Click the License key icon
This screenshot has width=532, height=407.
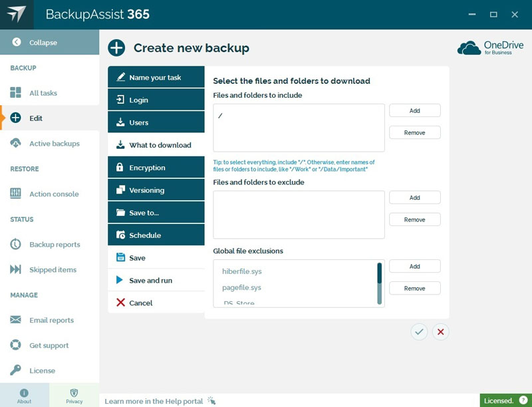(15, 370)
